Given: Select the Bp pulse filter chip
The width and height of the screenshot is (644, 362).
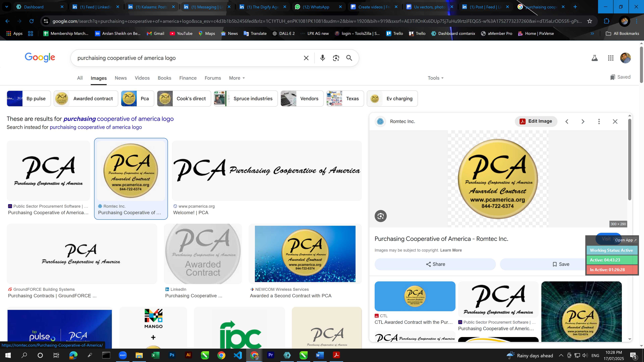Looking at the screenshot, I should click(29, 99).
